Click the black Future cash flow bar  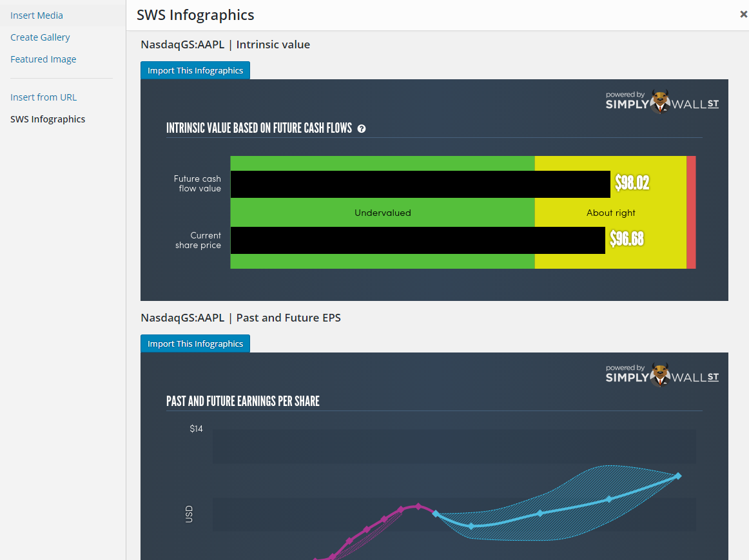[x=420, y=184]
